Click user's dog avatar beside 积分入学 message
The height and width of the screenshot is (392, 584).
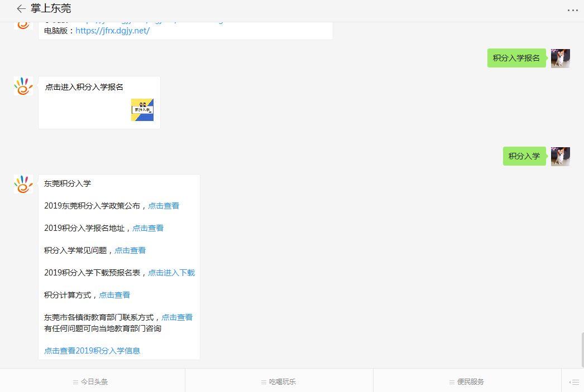point(560,156)
